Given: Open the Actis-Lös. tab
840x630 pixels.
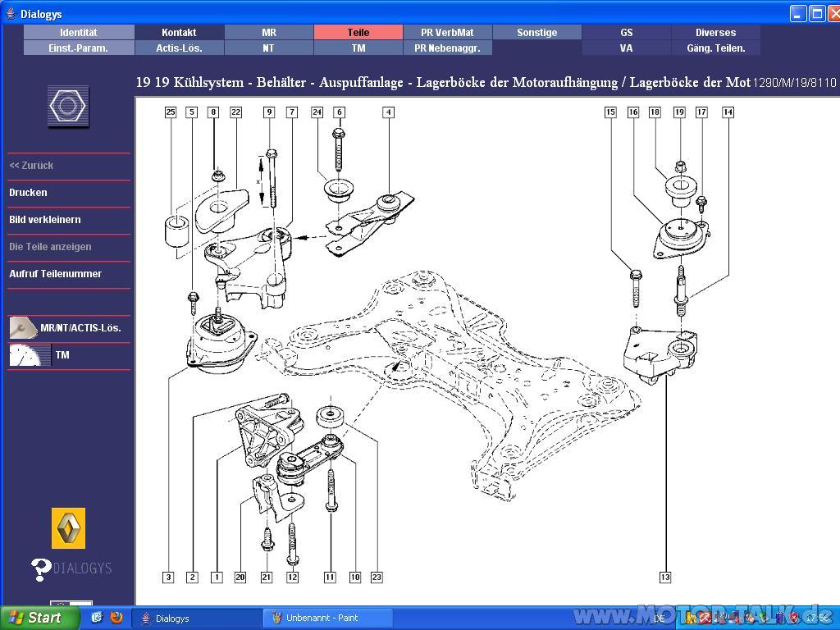Looking at the screenshot, I should pyautogui.click(x=179, y=48).
